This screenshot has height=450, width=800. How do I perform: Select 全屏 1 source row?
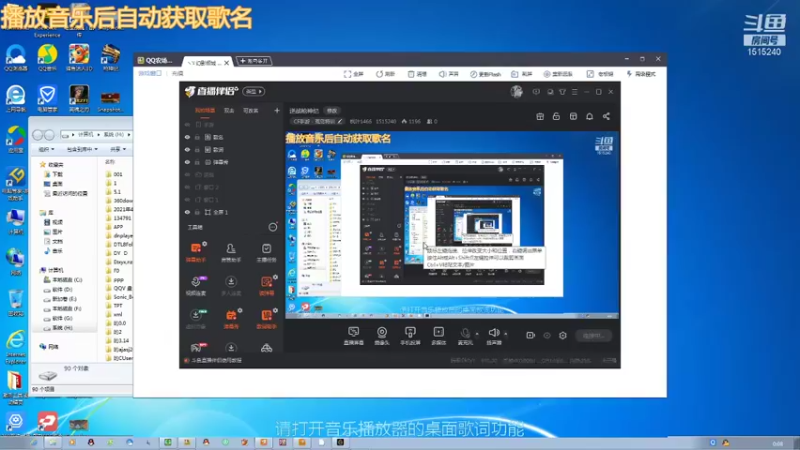coord(231,212)
